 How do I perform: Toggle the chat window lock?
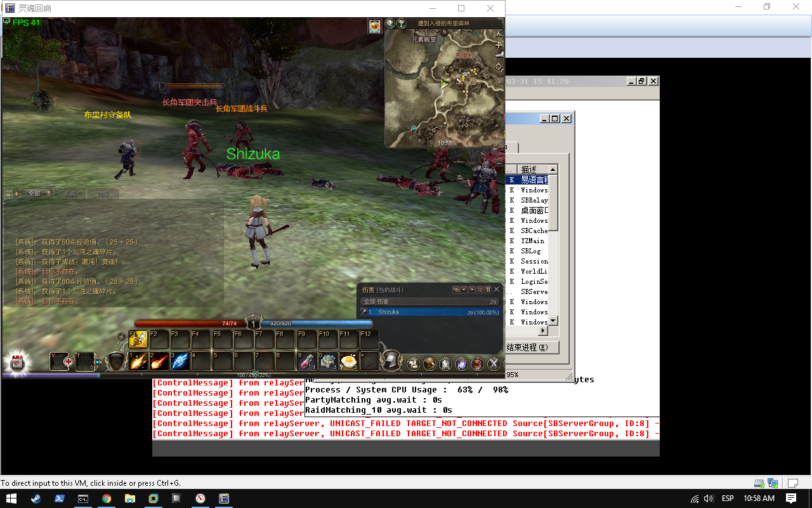coord(8,194)
